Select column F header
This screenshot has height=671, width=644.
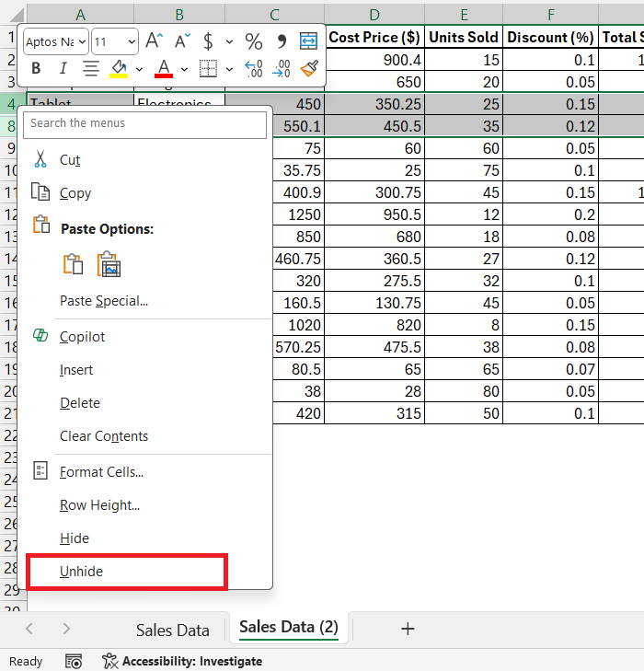pos(551,15)
